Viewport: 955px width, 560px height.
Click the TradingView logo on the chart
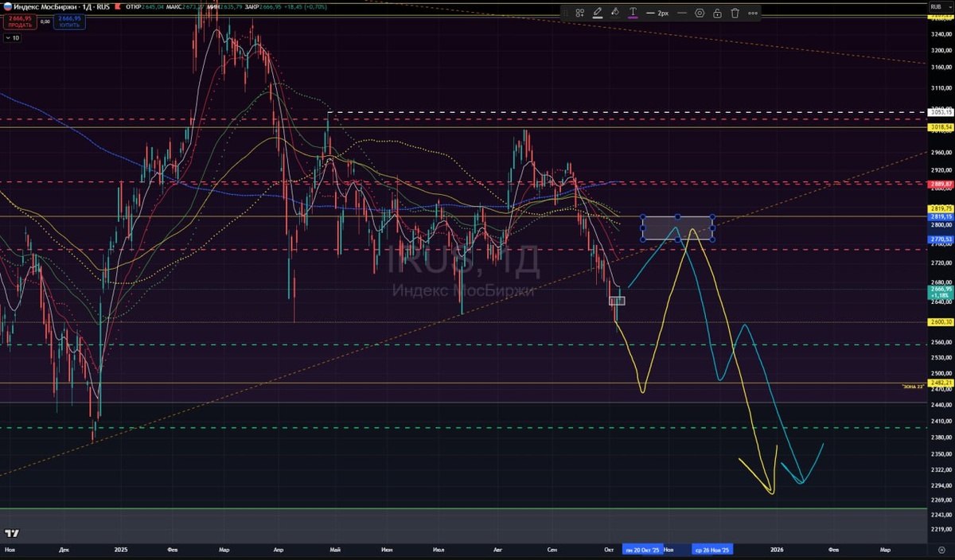pyautogui.click(x=11, y=533)
